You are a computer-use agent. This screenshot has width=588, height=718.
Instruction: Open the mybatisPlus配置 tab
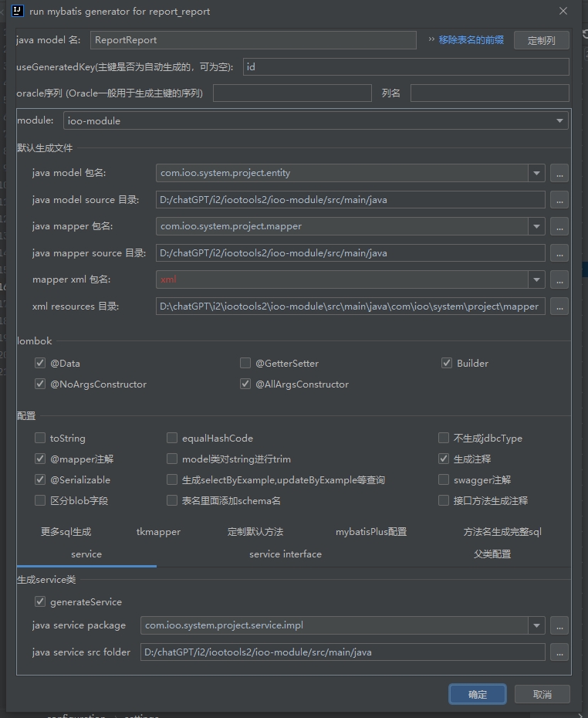(370, 532)
